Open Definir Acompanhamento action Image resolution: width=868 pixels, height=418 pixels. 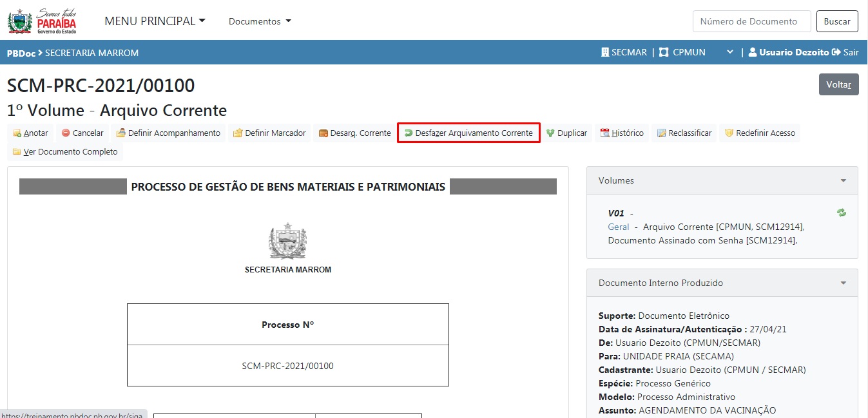tap(168, 133)
